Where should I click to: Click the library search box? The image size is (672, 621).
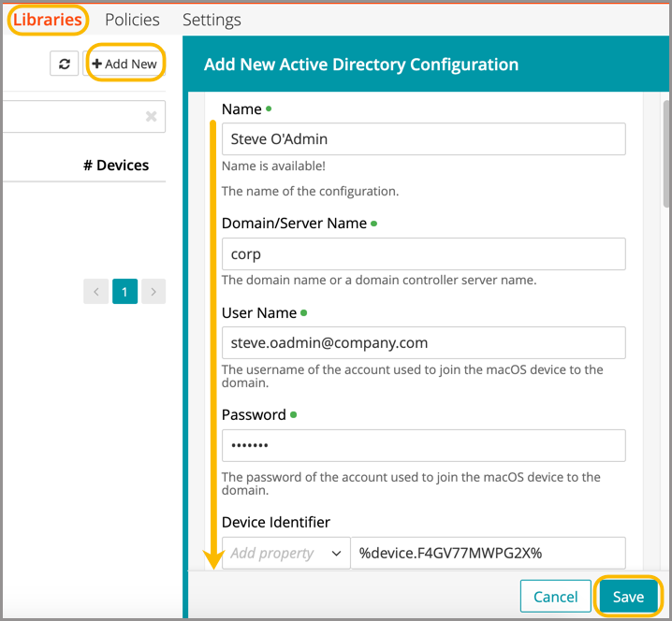tap(70, 117)
